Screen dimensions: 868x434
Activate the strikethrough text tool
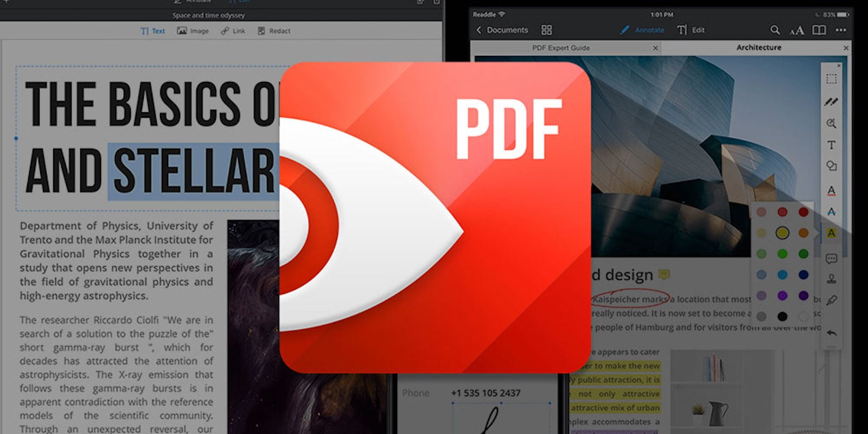click(x=831, y=212)
